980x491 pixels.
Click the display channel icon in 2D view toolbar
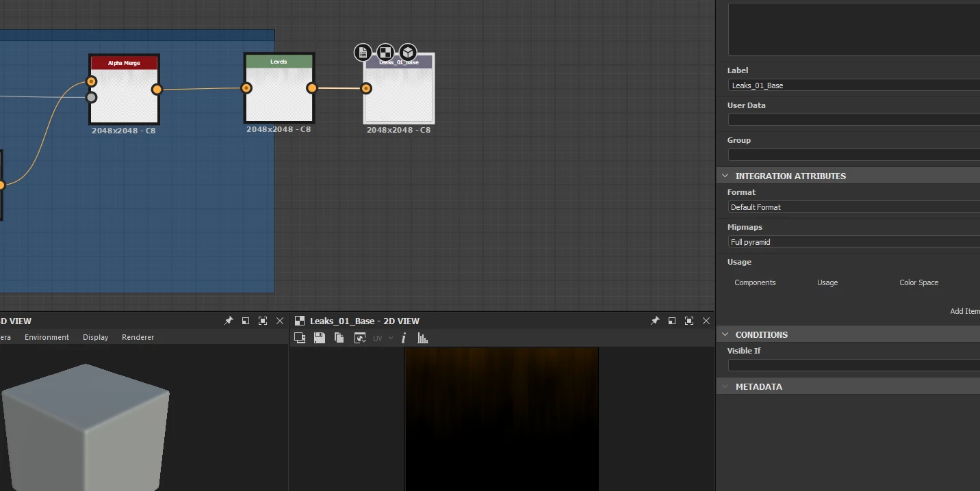[299, 338]
